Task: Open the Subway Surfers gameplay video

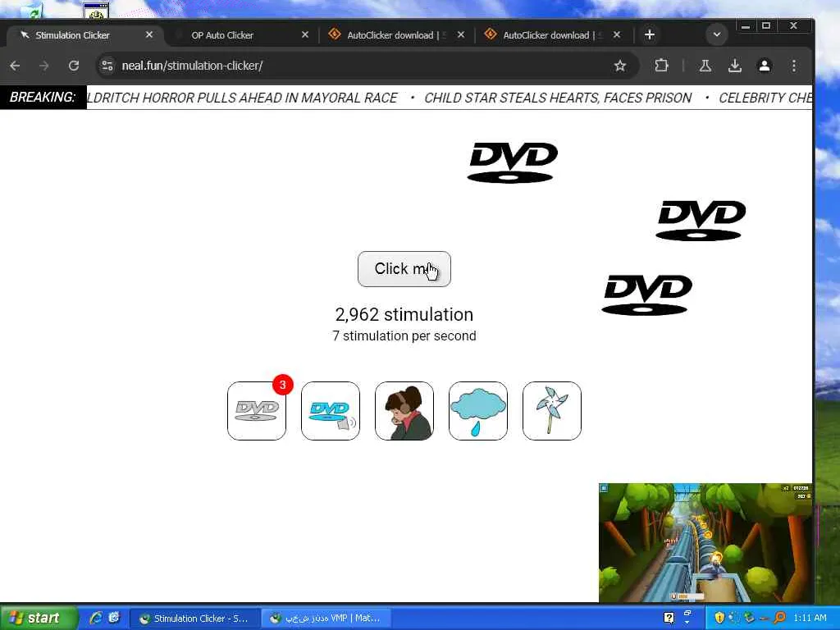Action: [x=705, y=542]
